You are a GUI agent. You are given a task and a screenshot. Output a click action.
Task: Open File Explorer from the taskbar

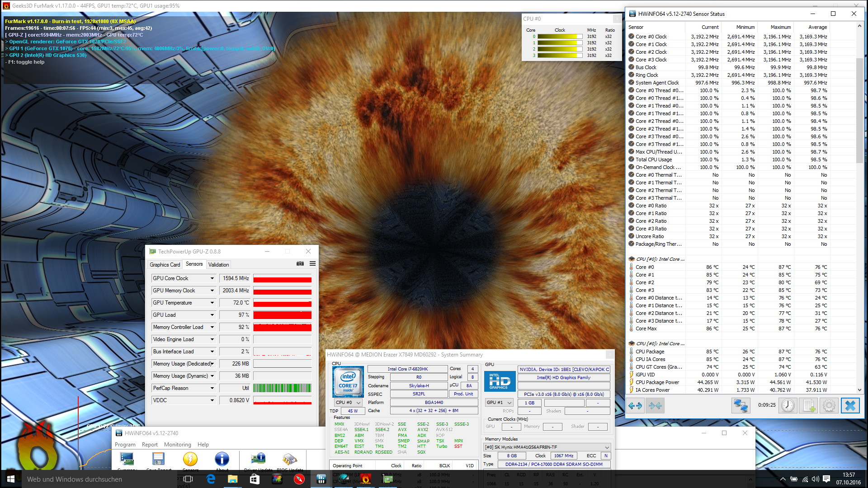(232, 479)
